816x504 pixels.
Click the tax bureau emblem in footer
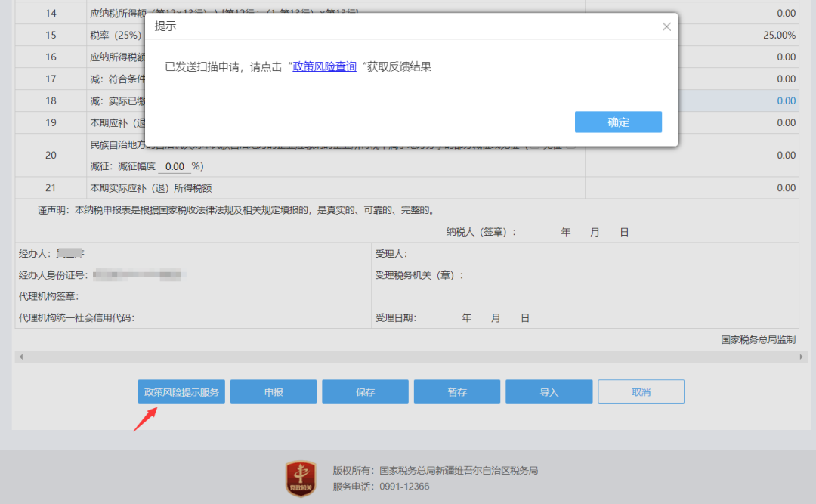point(301,478)
